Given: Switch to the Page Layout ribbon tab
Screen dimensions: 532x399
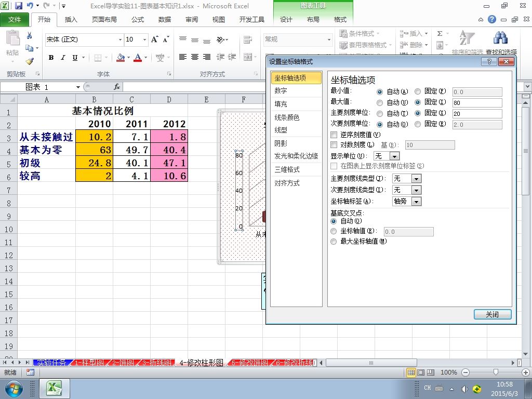Looking at the screenshot, I should click(104, 20).
